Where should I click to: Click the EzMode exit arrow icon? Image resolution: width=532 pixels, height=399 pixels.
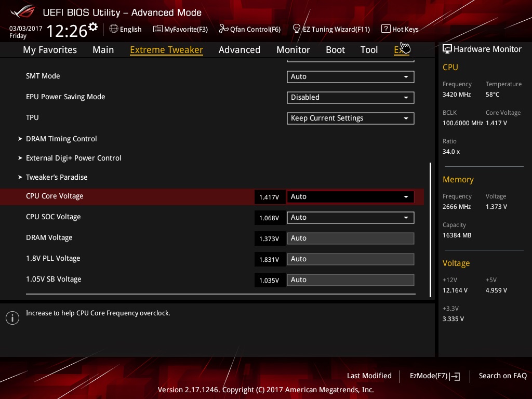[455, 376]
